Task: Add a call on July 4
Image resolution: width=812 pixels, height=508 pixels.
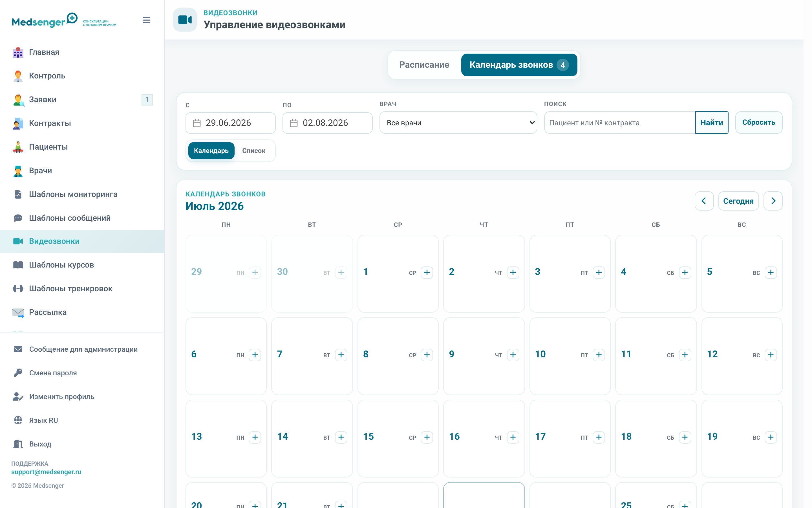Action: 685,272
